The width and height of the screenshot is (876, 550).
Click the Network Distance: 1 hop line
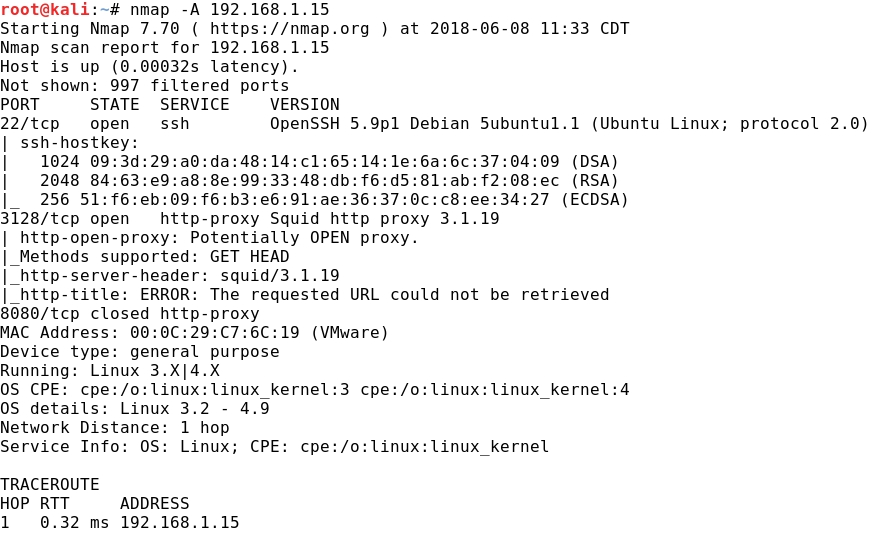click(x=115, y=428)
